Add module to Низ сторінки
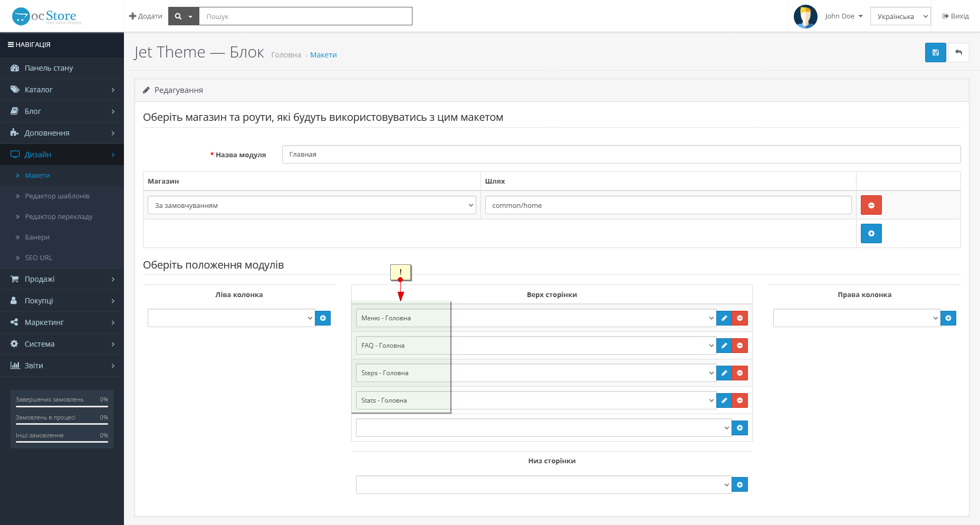Image resolution: width=980 pixels, height=525 pixels. click(739, 485)
